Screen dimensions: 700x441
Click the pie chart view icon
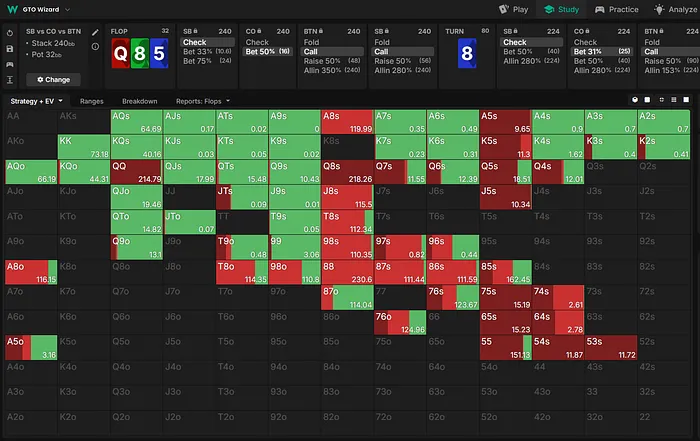pyautogui.click(x=635, y=101)
